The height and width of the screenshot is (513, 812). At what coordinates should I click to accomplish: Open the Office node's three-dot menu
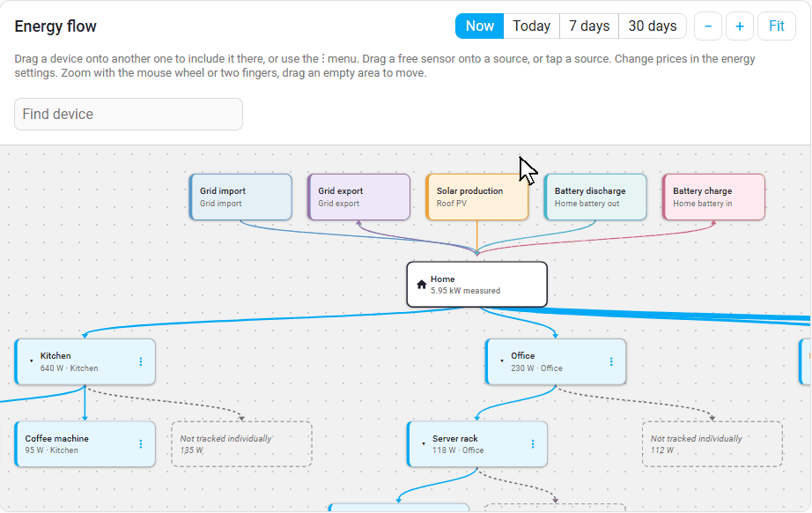(611, 361)
